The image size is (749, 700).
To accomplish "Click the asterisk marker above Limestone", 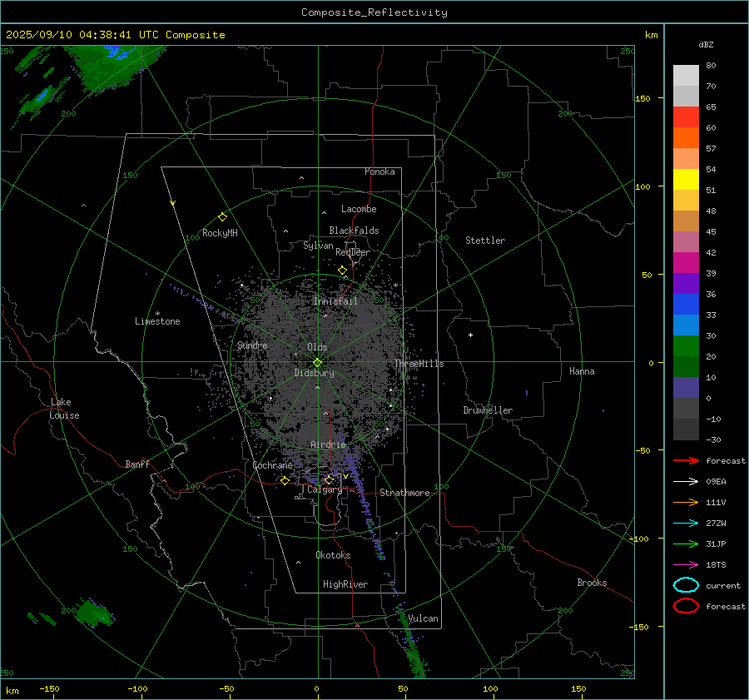I will 157,314.
